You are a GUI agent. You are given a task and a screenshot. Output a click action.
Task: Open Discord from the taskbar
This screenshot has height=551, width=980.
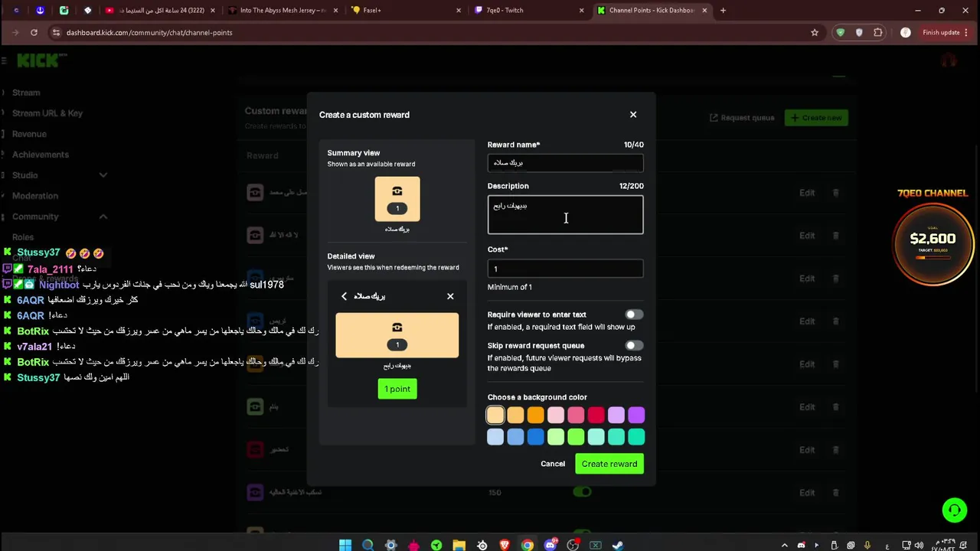pos(550,545)
